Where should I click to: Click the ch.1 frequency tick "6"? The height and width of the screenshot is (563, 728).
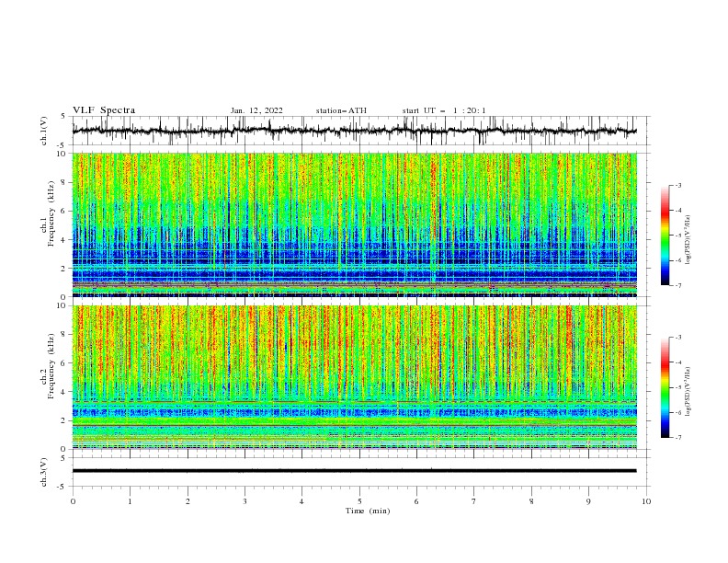[63, 211]
